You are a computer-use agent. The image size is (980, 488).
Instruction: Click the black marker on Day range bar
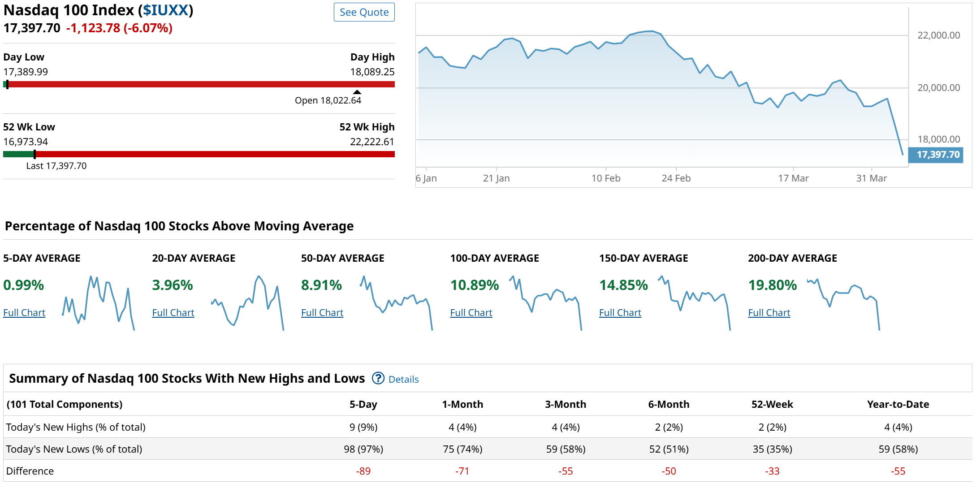click(7, 84)
